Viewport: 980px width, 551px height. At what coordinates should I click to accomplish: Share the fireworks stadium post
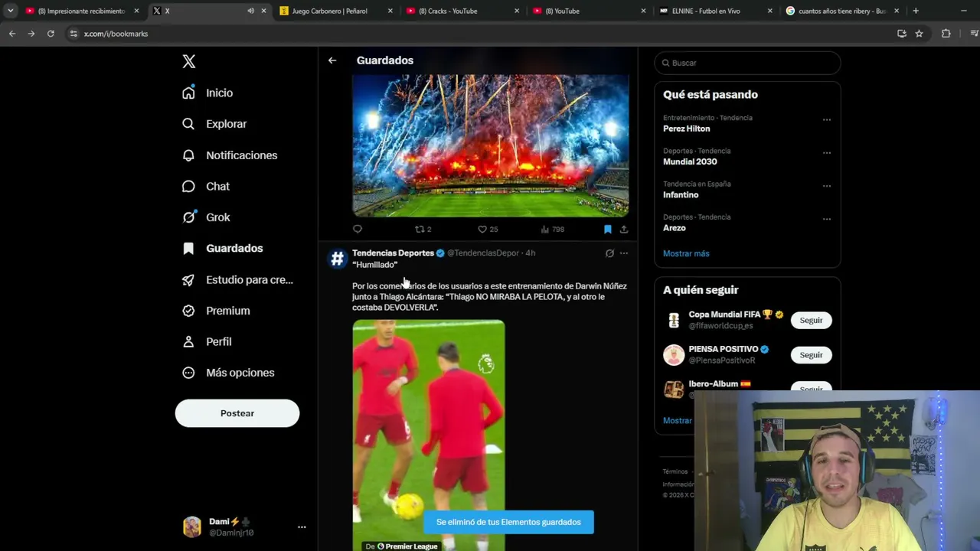(x=624, y=229)
